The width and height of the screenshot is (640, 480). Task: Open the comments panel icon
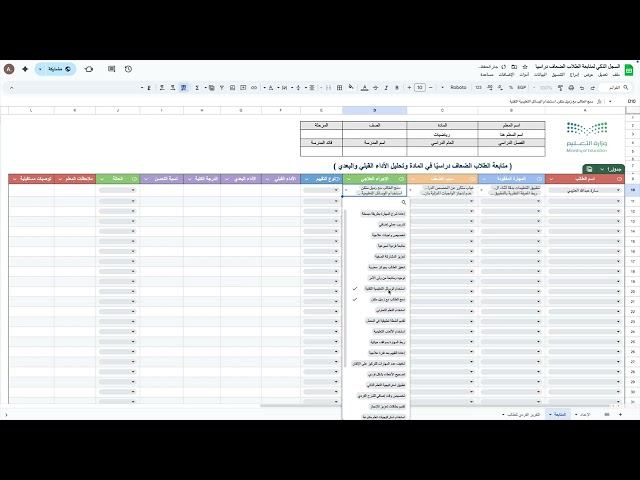coord(111,69)
